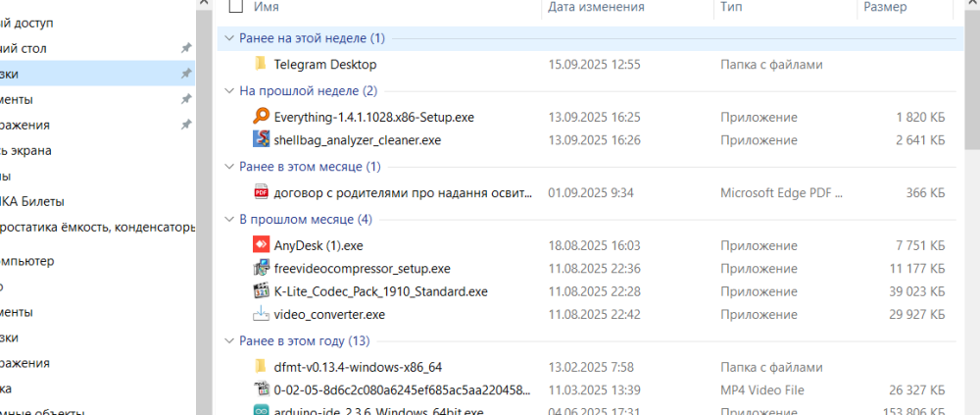
Task: Collapse the Ранее на этой неделе group
Action: coord(228,38)
